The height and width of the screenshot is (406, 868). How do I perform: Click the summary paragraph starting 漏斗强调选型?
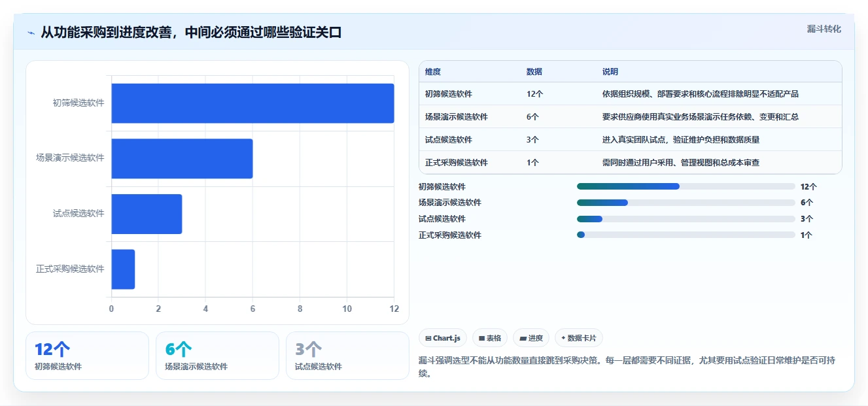click(627, 367)
